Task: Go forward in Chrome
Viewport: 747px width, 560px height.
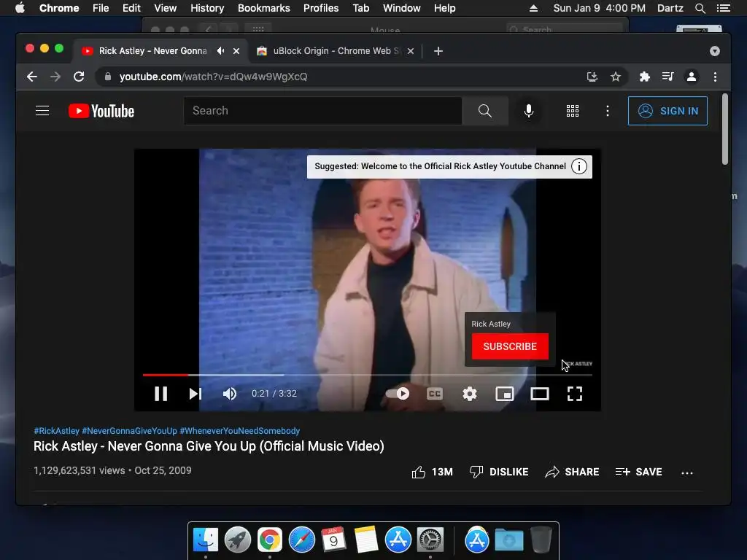Action: 55,77
